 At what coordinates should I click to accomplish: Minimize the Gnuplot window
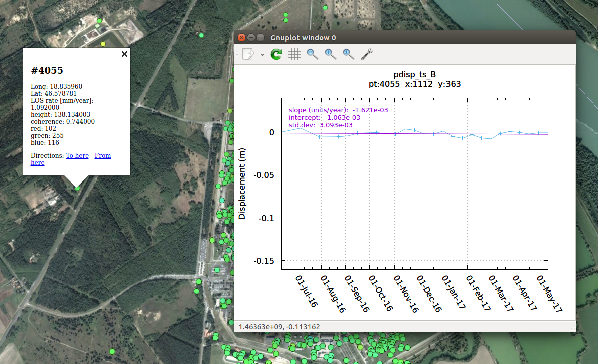coord(251,38)
